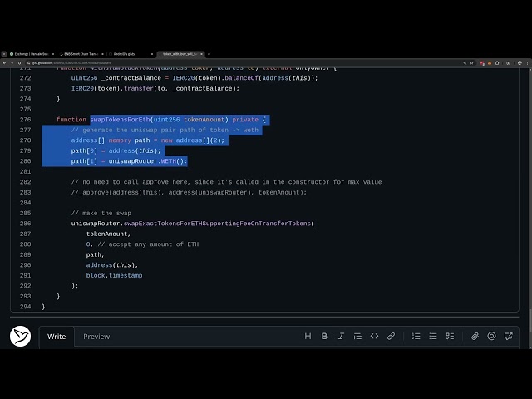The image size is (532, 399).
Task: Click the gist.github.com address bar
Action: tap(244, 63)
